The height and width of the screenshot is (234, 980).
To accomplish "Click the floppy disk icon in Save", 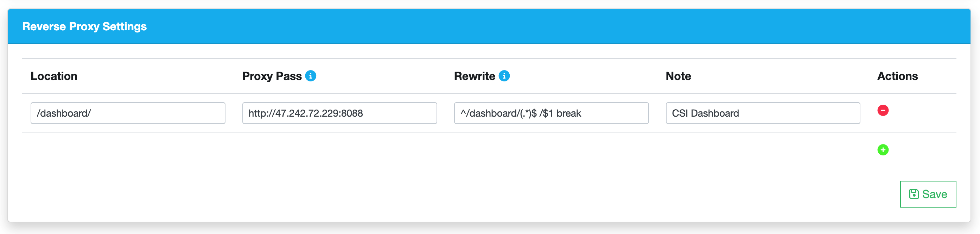I will point(914,194).
